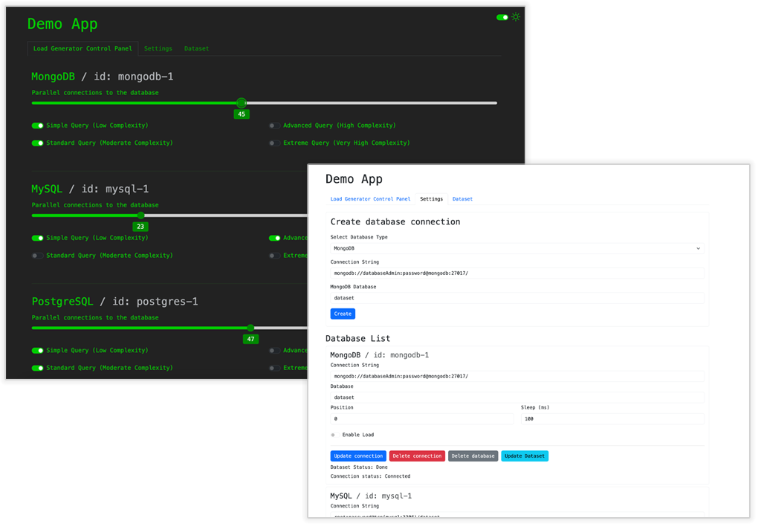Click the Position field for mongodb-1
The height and width of the screenshot is (532, 761).
422,419
